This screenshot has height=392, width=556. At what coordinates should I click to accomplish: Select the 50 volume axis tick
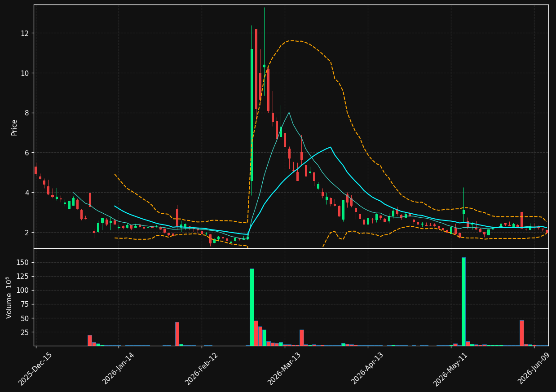25,318
